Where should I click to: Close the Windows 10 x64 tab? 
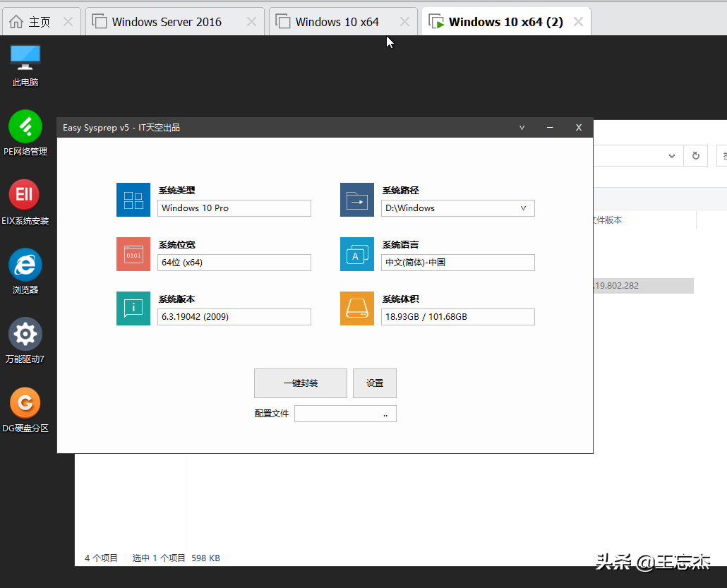tap(404, 22)
